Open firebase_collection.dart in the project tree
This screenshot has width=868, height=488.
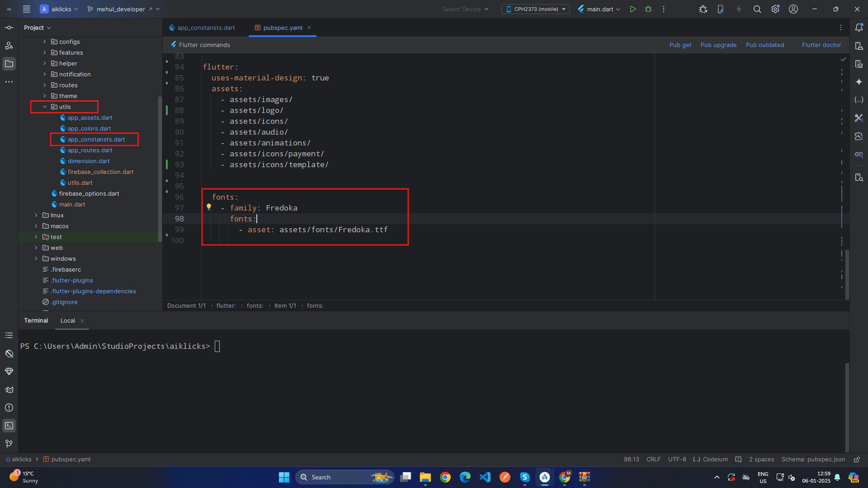click(100, 172)
